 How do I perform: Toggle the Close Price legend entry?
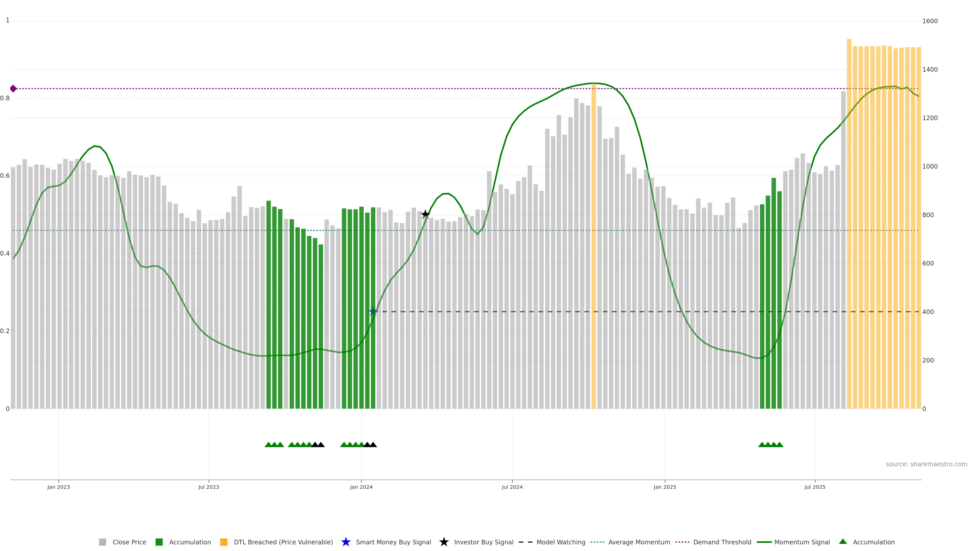pyautogui.click(x=129, y=542)
